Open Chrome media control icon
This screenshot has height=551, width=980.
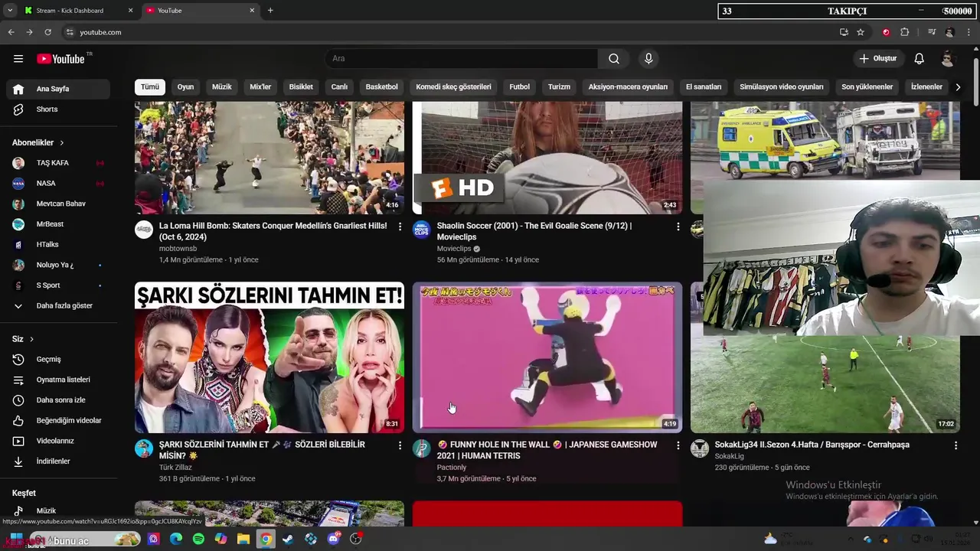click(x=931, y=32)
